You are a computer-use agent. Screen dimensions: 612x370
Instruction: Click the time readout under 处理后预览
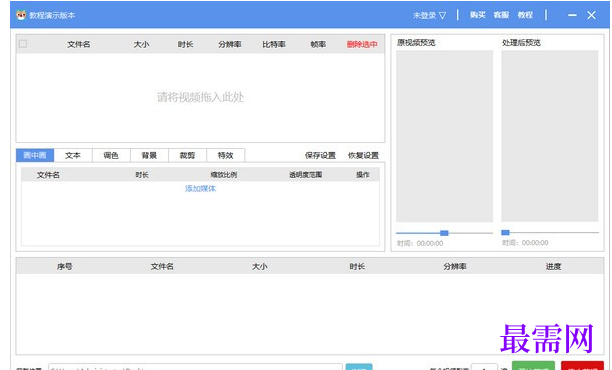525,243
